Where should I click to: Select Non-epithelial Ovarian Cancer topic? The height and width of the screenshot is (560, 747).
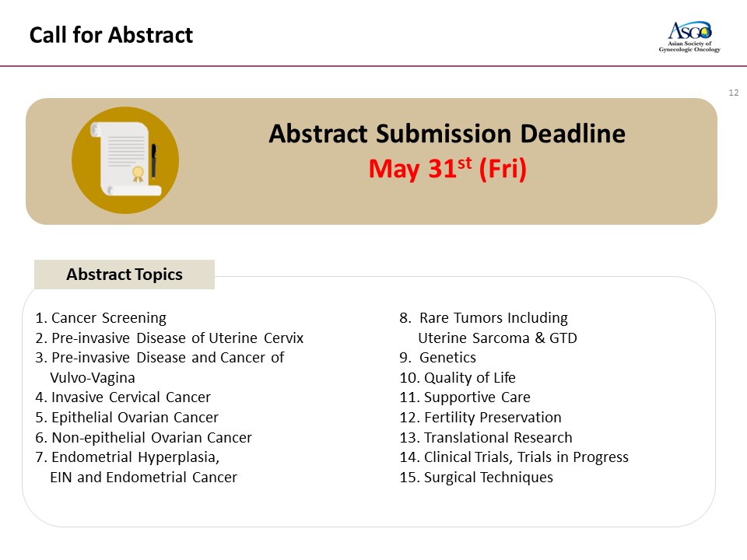point(143,437)
